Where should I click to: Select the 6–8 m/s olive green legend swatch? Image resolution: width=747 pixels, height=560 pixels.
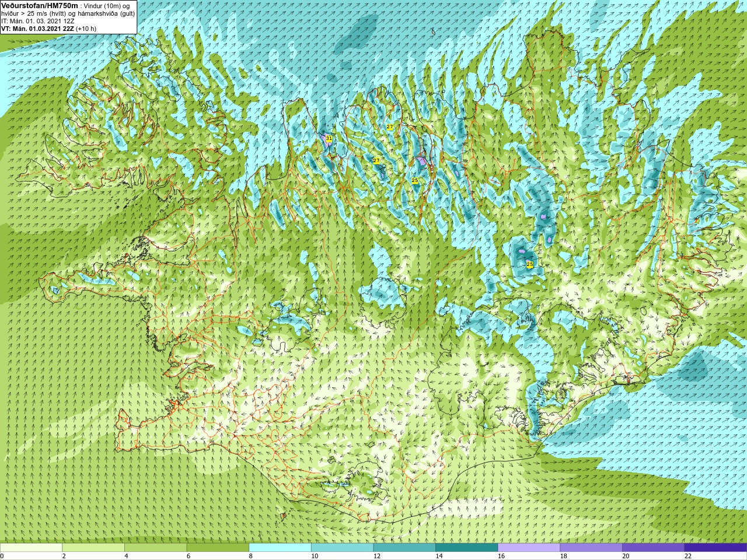pos(218,548)
